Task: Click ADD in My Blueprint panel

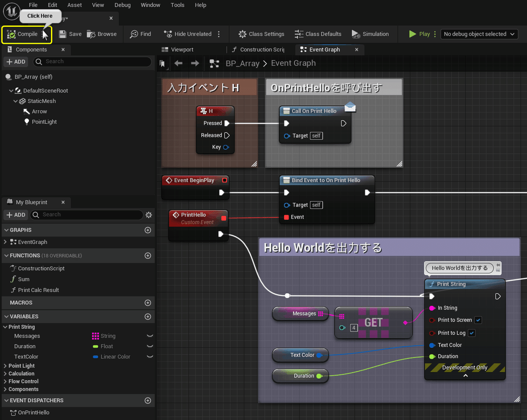Action: (16, 215)
